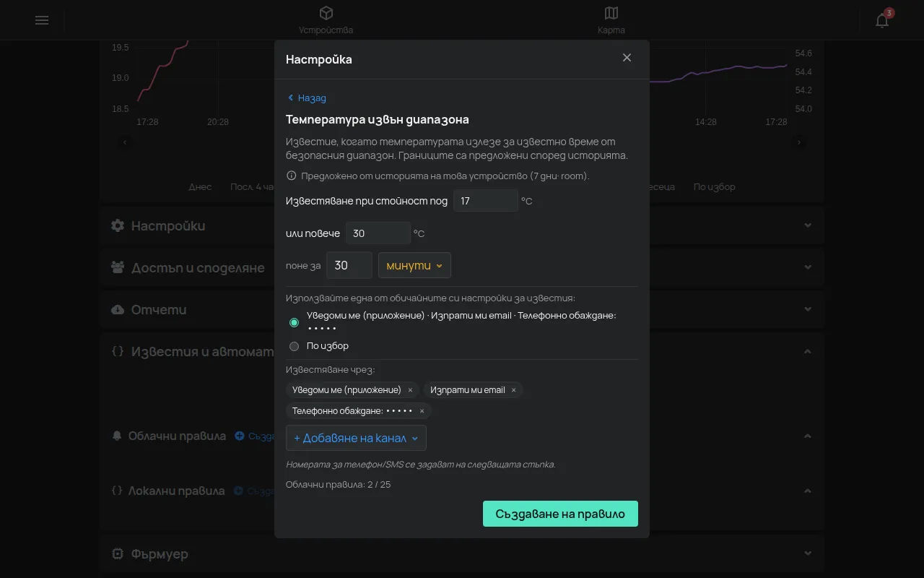Select the Уведоми ме (приложение) preset radio
Screen dimensions: 924x578
(x=294, y=322)
